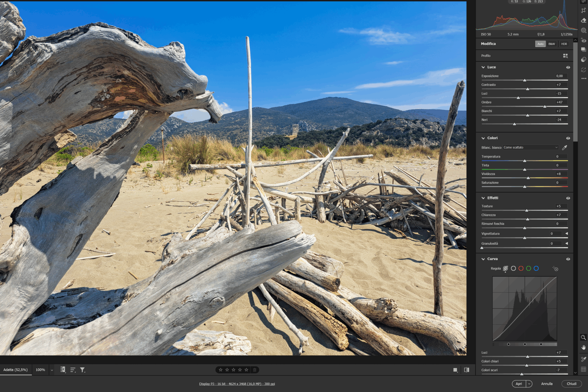Open the Display P3 workflow options link
The image size is (588, 392).
[x=237, y=384]
